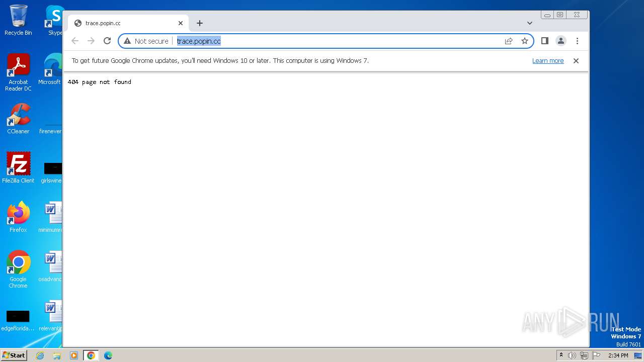Close the trace.popin.cc tab
The image size is (644, 362).
[x=181, y=23]
